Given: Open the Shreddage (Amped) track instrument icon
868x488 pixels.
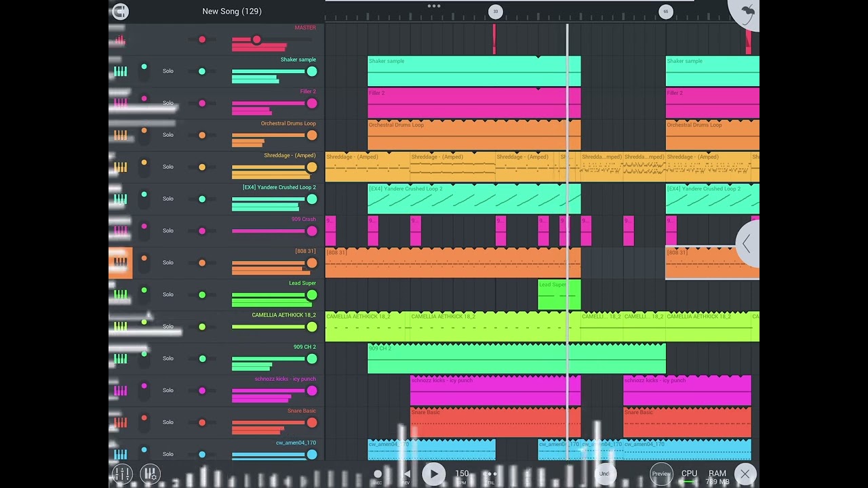Looking at the screenshot, I should tap(120, 167).
